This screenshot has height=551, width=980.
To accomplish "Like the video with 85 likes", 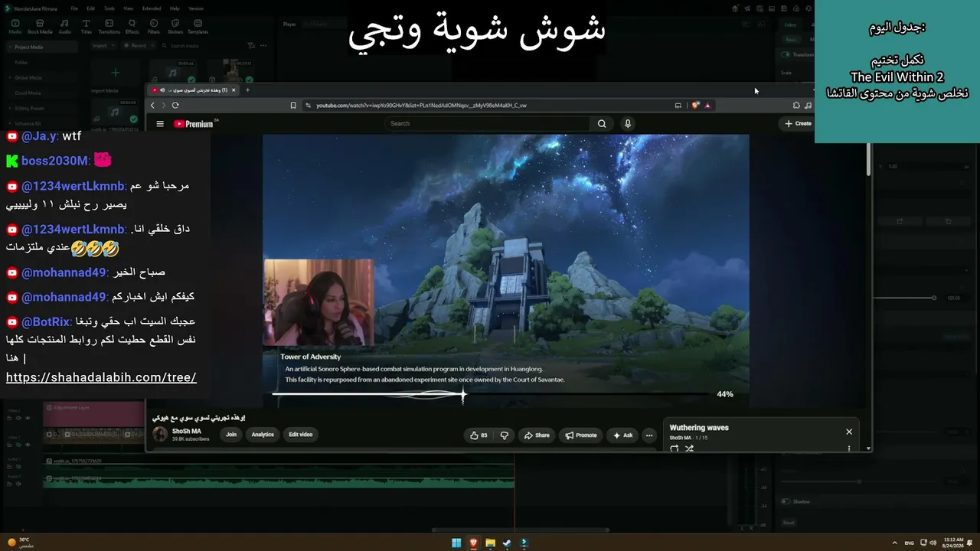I will pos(479,435).
